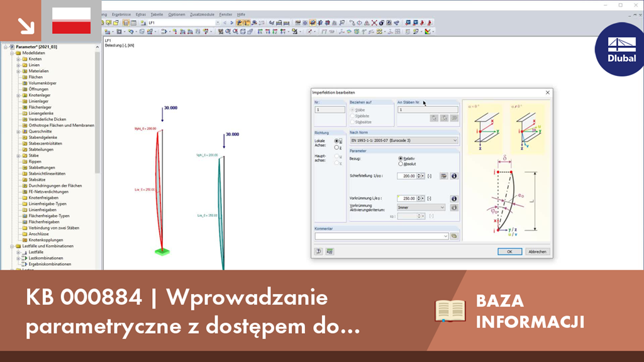
Task: Click colorful icon at far right of second toolbar
Action: [428, 31]
